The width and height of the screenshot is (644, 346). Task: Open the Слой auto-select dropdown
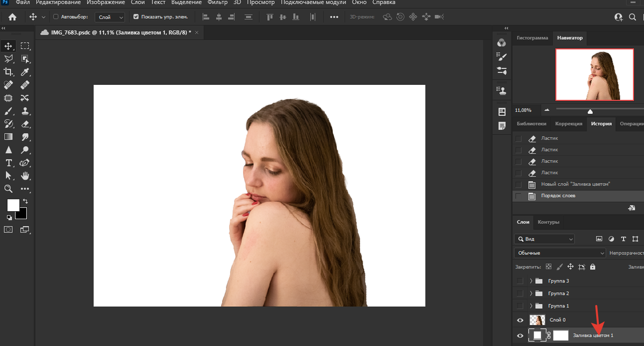pyautogui.click(x=111, y=17)
